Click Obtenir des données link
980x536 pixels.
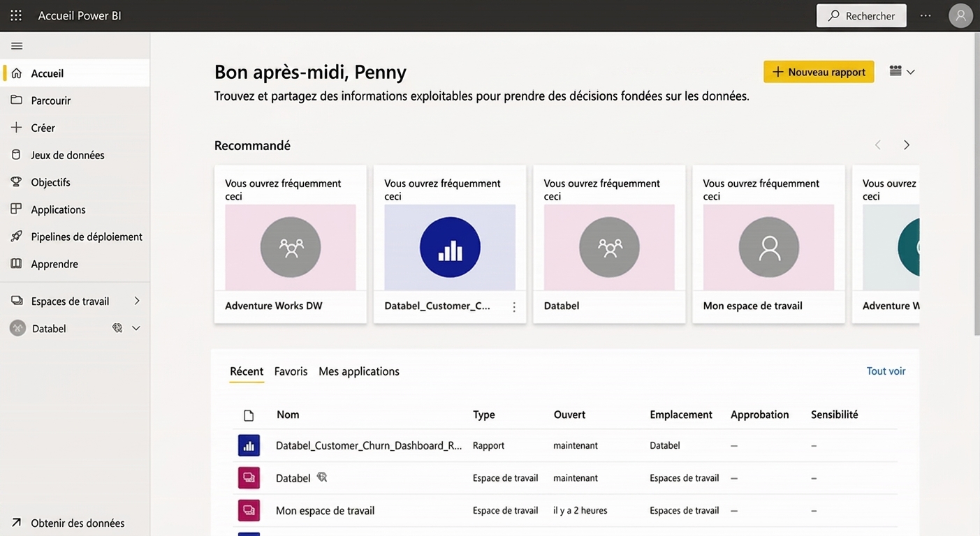click(x=78, y=523)
